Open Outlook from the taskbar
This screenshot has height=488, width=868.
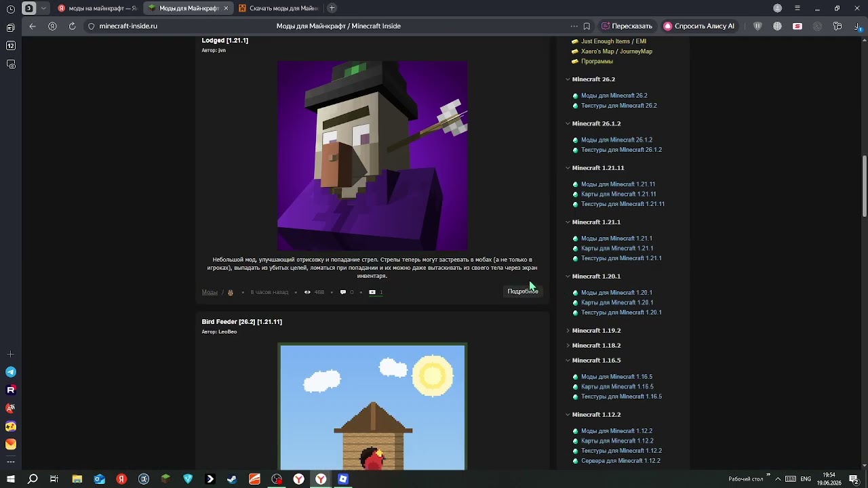point(100,479)
